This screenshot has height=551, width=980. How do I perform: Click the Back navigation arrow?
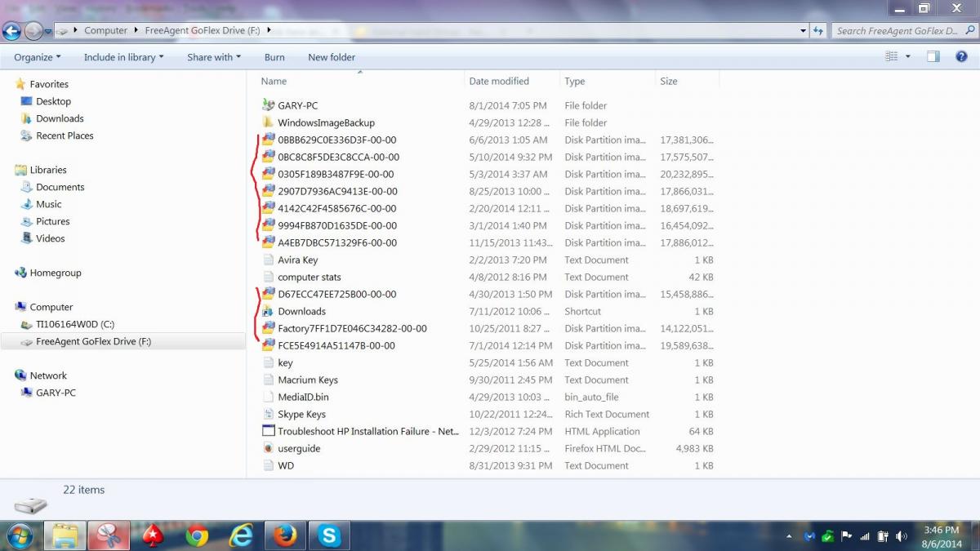pyautogui.click(x=11, y=31)
